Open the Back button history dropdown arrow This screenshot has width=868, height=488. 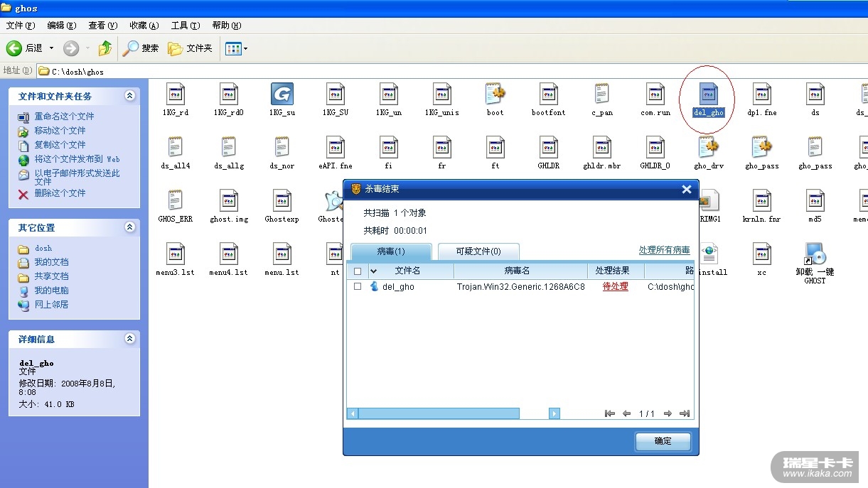[51, 48]
